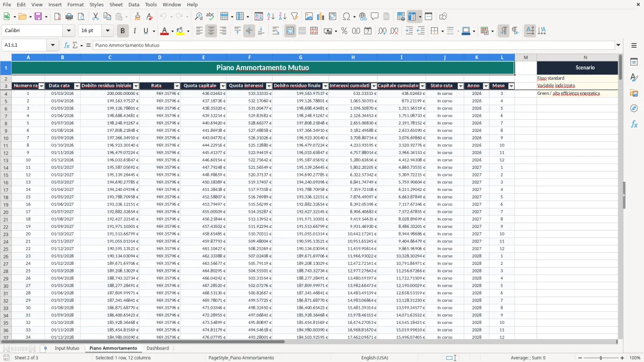Click the 100% zoom level
Image resolution: width=644 pixels, height=362 pixels.
point(634,358)
